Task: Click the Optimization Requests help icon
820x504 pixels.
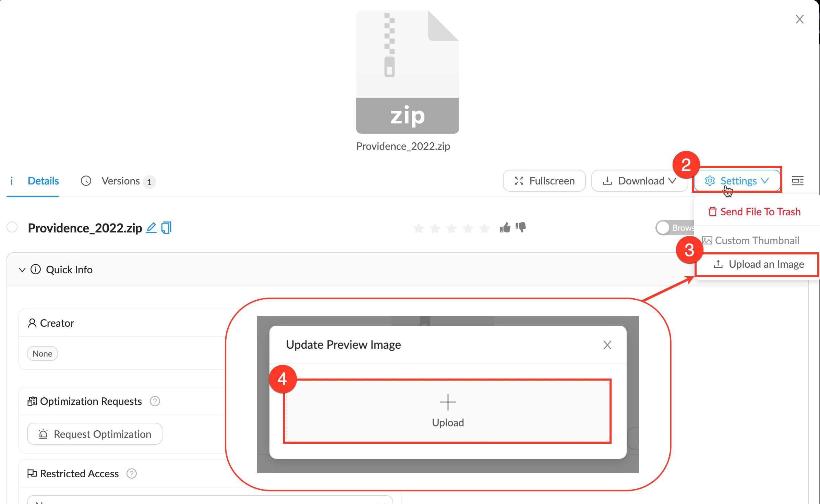Action: point(155,401)
